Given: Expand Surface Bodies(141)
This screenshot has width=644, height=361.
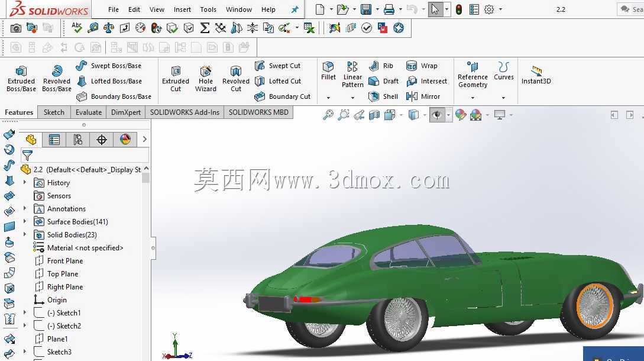Looking at the screenshot, I should coord(25,221).
